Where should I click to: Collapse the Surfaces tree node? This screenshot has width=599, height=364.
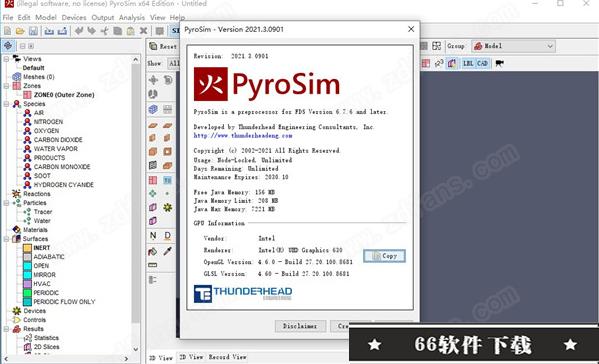pos(6,239)
